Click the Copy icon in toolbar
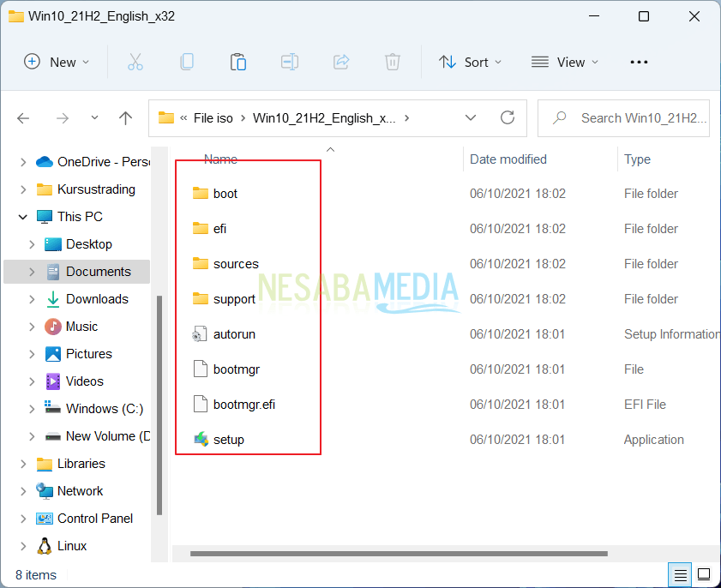721x588 pixels. click(187, 62)
